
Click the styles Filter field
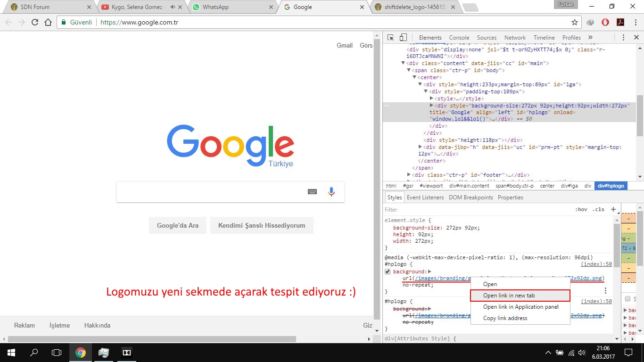(477, 209)
